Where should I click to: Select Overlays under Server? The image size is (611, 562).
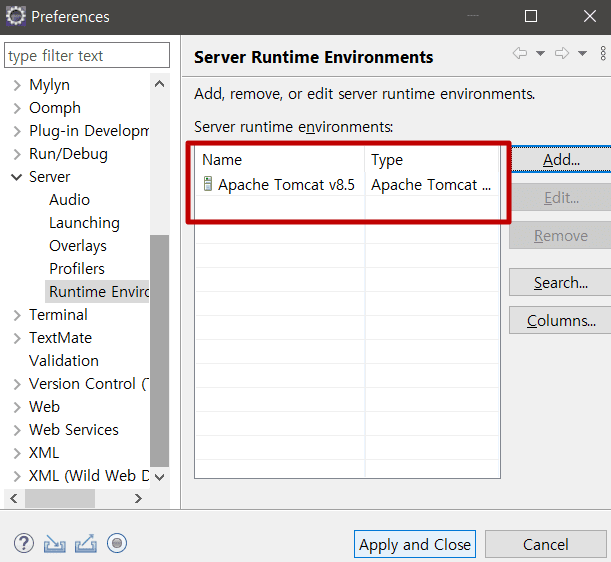(78, 246)
